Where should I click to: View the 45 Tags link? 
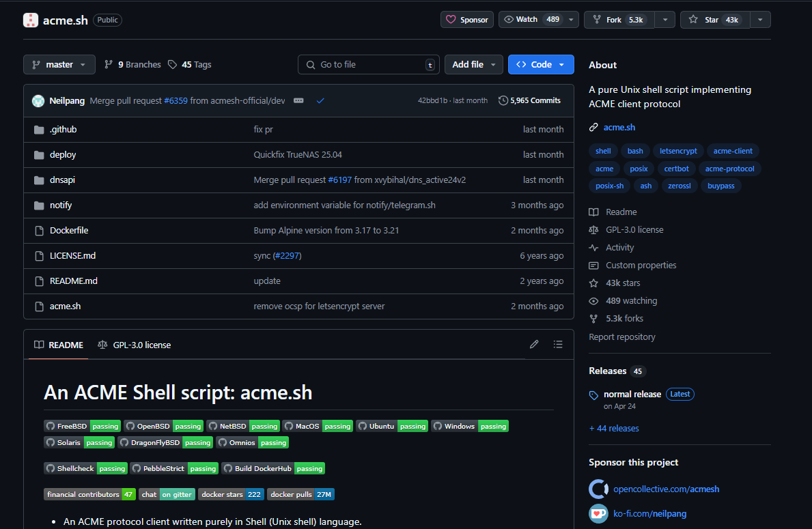click(190, 65)
